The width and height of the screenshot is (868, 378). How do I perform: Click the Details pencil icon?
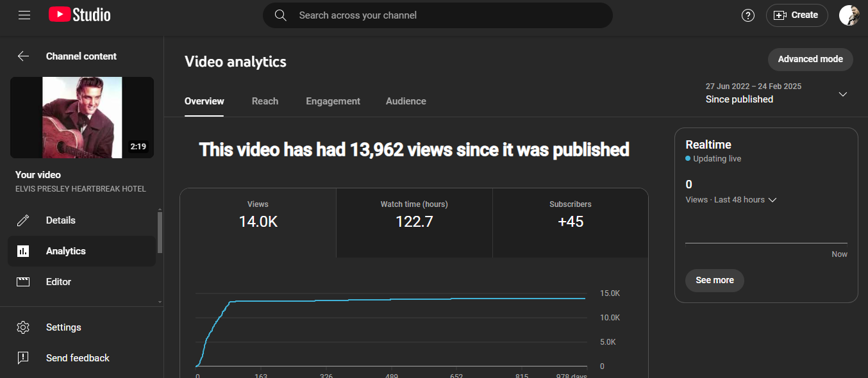point(23,220)
